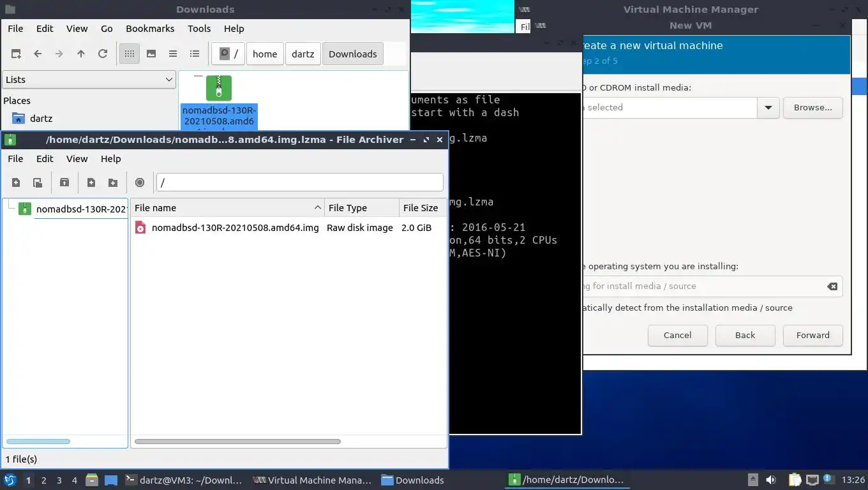Click Back in New VM wizard
Screen dimensions: 868x490
pos(745,336)
